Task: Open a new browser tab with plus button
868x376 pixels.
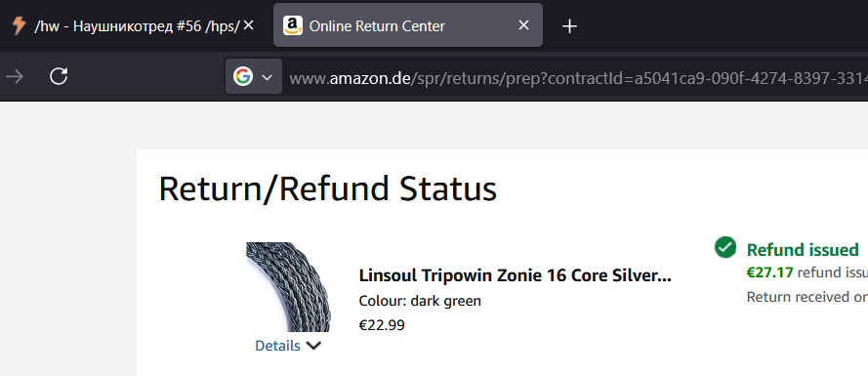Action: (x=569, y=26)
